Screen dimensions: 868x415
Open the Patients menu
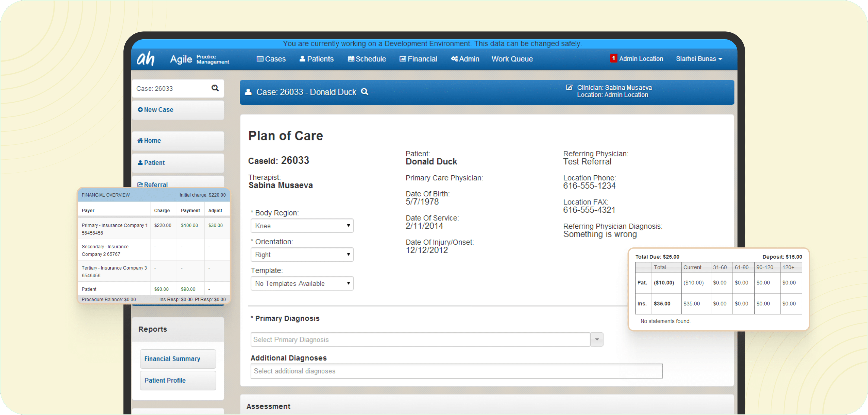[316, 59]
